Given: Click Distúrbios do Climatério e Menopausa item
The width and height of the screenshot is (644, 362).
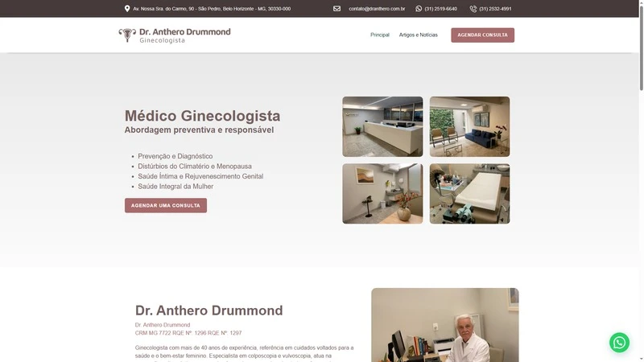Looking at the screenshot, I should point(195,167).
